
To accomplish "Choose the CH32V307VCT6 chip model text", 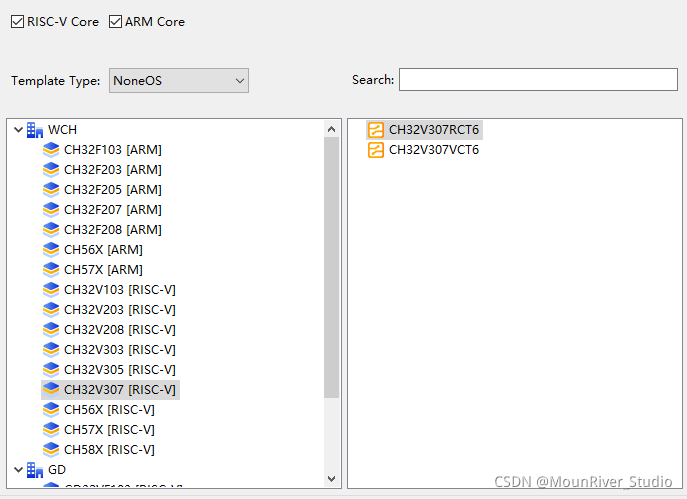I will tap(434, 150).
